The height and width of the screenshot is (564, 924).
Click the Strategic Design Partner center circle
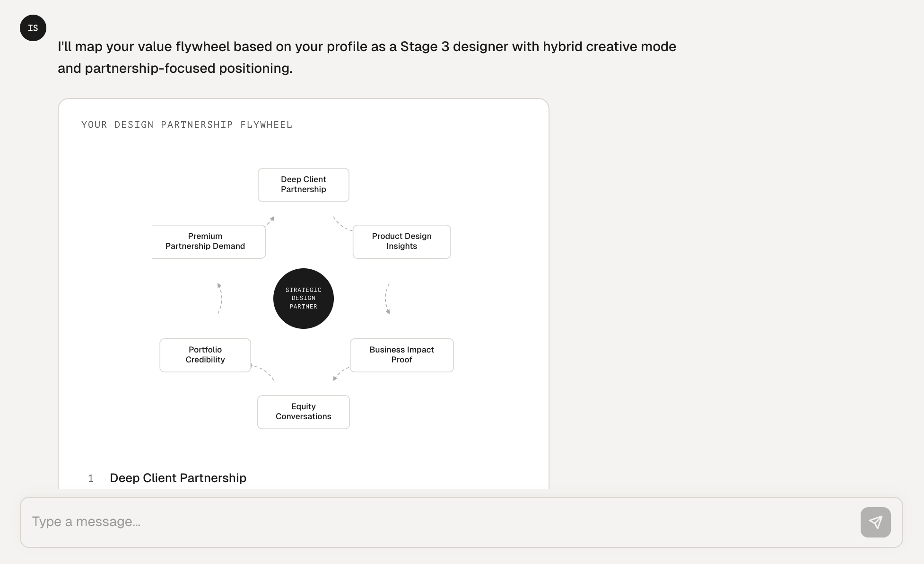tap(304, 299)
